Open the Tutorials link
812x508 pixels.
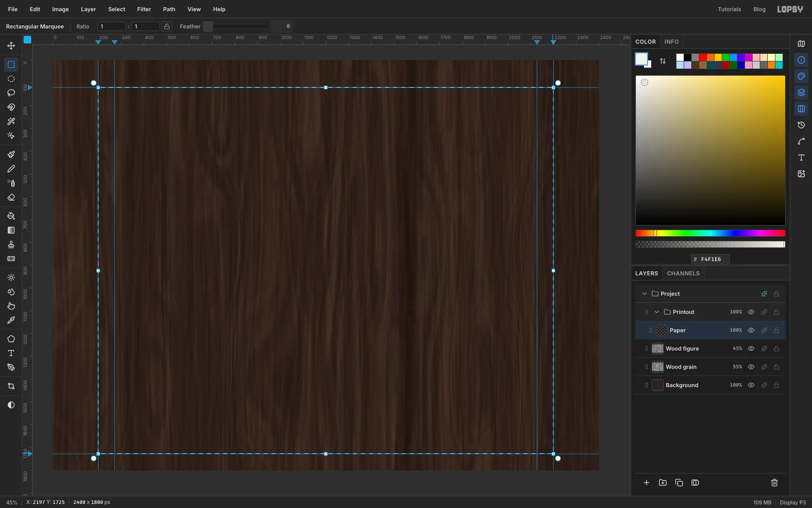click(x=729, y=9)
